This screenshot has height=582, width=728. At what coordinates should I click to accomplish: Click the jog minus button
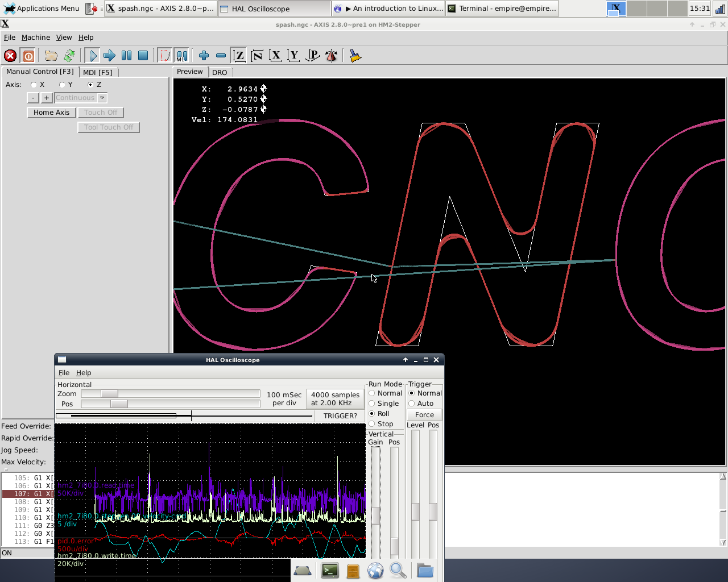point(34,98)
